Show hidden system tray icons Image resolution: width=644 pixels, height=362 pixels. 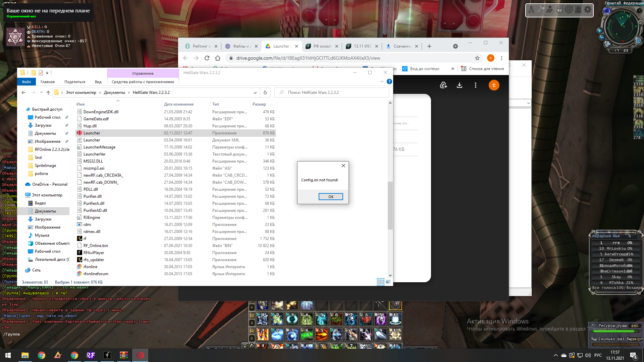555,355
